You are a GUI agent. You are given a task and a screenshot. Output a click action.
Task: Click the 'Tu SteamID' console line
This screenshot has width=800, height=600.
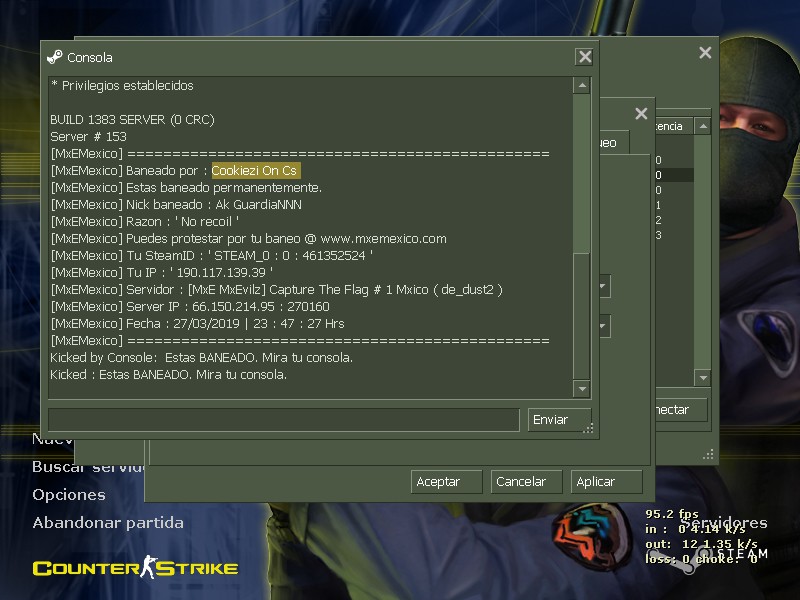tap(212, 256)
